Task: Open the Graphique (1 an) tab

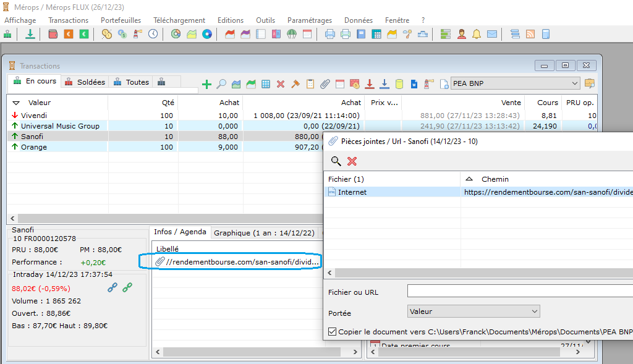Action: 264,233
